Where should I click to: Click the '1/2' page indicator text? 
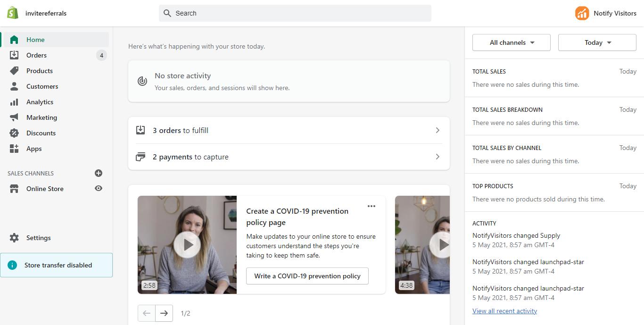pyautogui.click(x=186, y=313)
